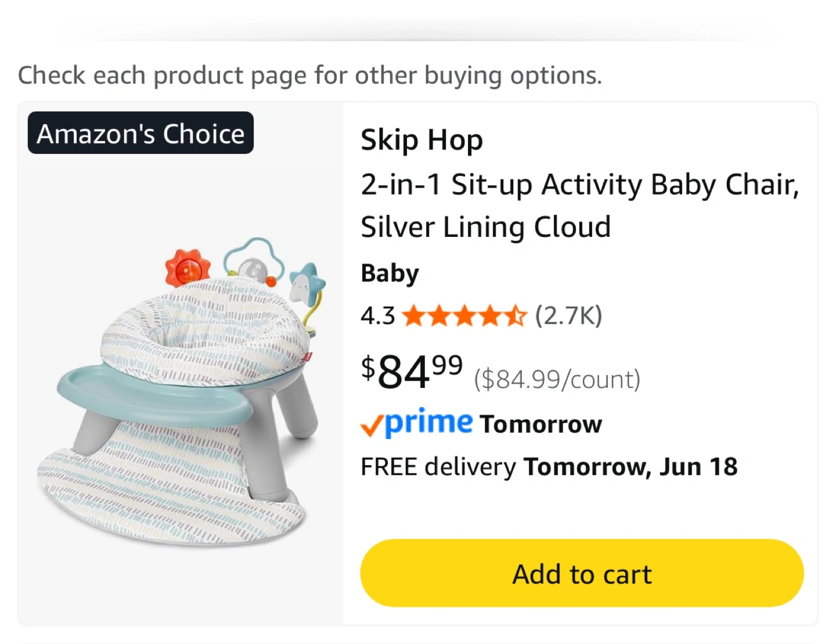This screenshot has width=836, height=644.
Task: Tap the orange sun toy in image
Action: tap(187, 268)
